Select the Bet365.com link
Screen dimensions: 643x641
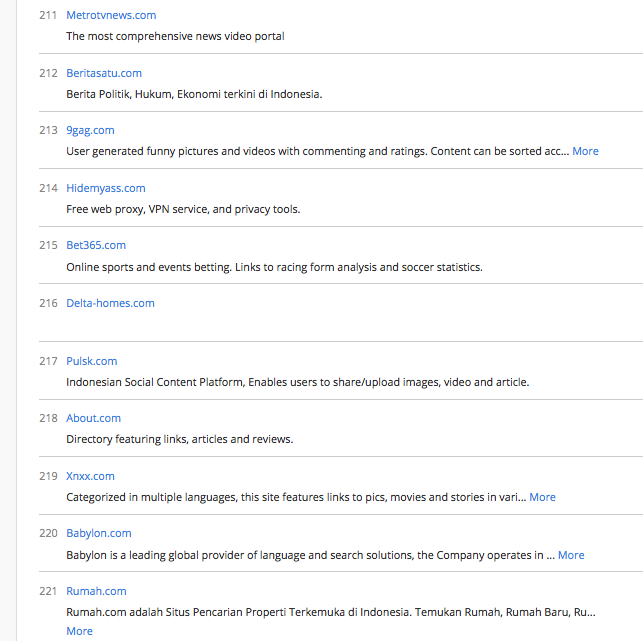(96, 245)
